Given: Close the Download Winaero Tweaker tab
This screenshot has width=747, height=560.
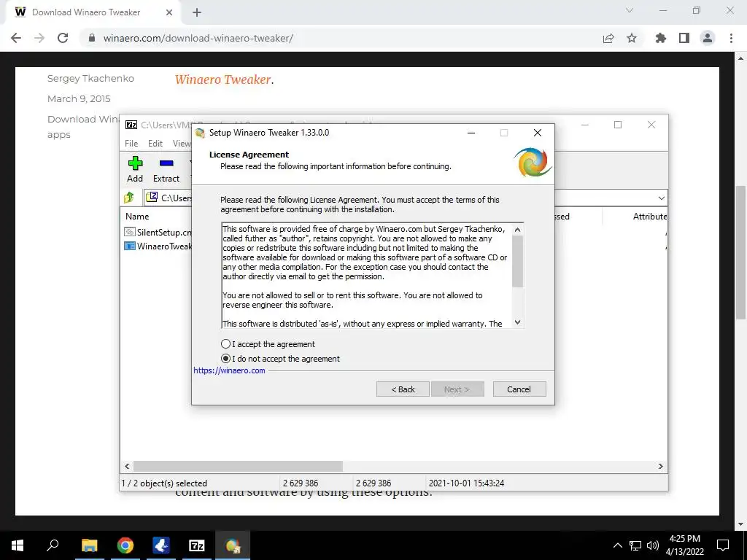Looking at the screenshot, I should 169,12.
